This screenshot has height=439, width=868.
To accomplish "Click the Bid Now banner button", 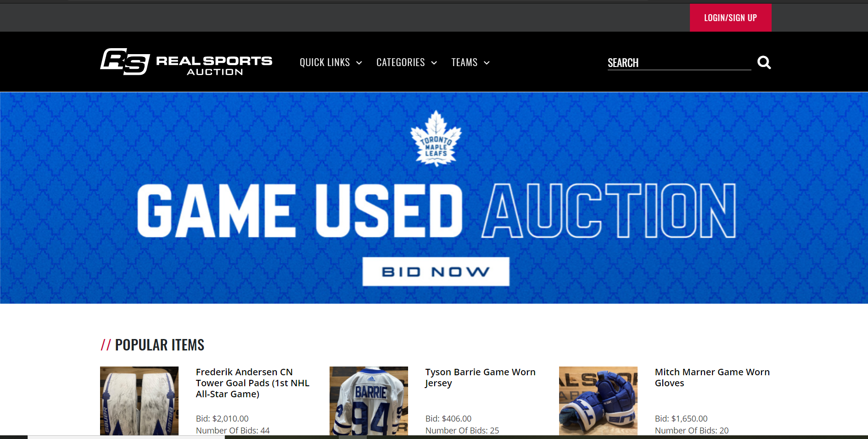I will click(x=436, y=272).
